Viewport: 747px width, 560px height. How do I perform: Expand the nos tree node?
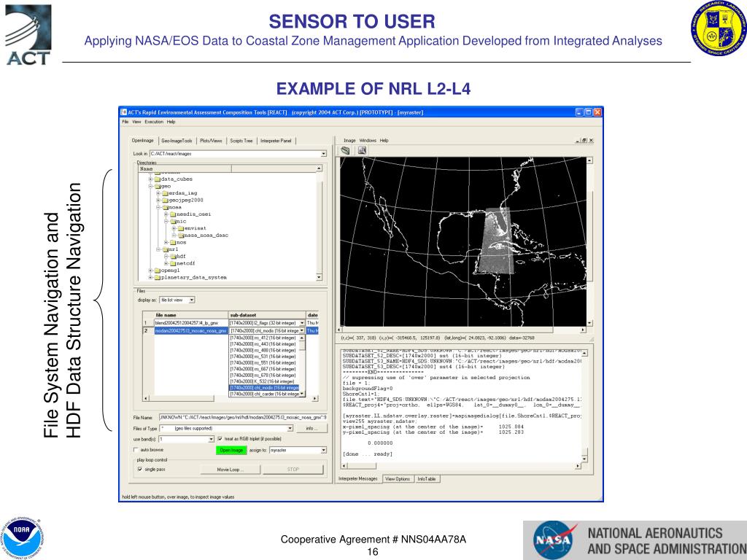pos(166,242)
